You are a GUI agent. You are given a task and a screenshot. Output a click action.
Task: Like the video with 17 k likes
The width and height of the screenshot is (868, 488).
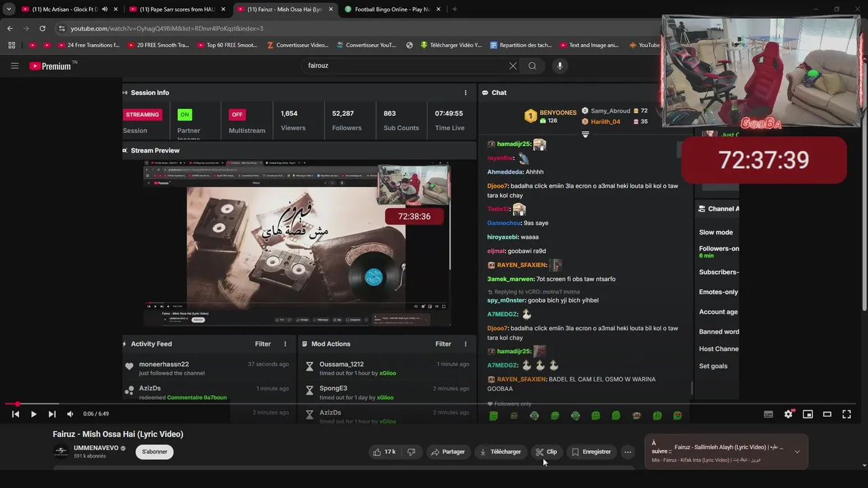click(384, 452)
